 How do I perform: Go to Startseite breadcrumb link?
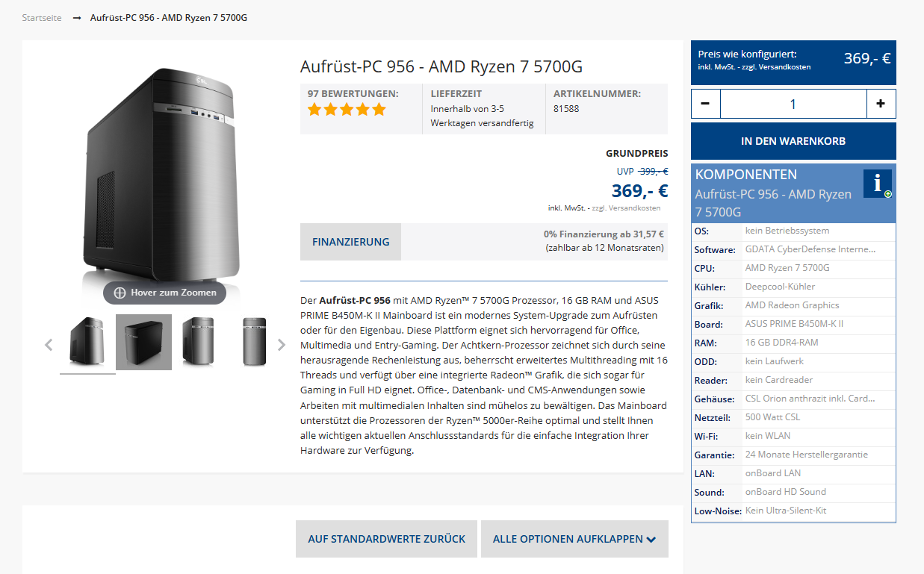pos(42,17)
